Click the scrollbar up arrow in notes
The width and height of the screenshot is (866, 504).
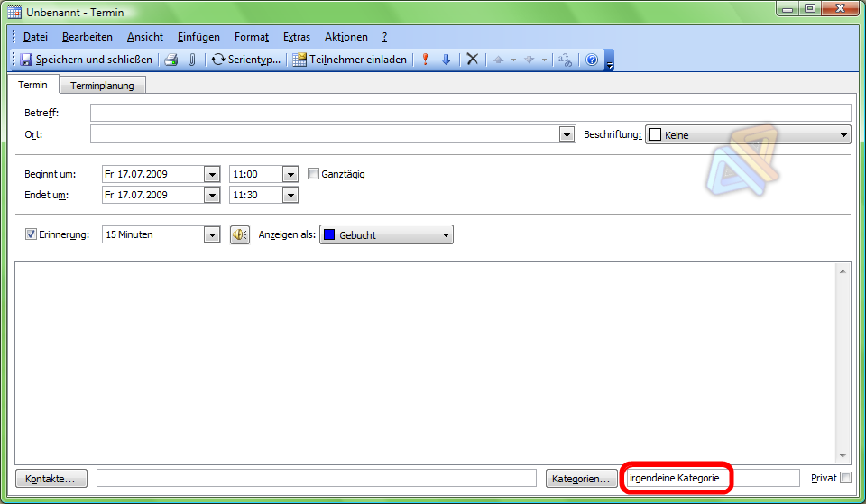coord(843,271)
